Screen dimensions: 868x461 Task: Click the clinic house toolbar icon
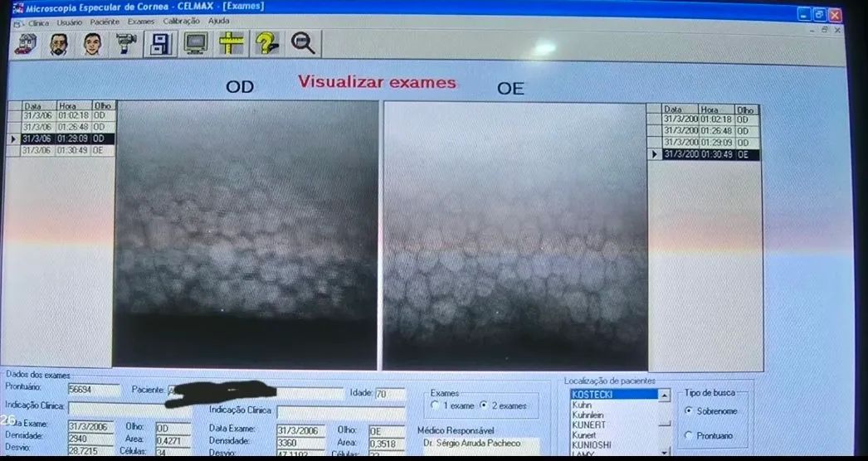(26, 44)
